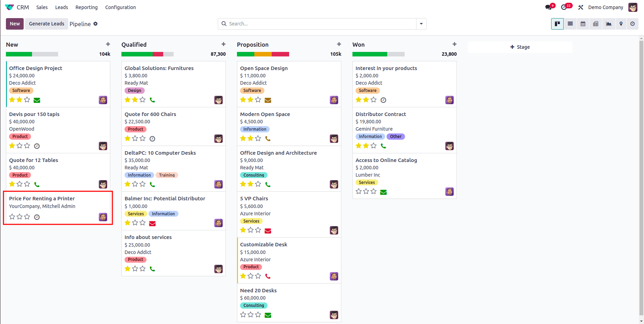
Task: Set third star priority on Quote for 600 Chairs
Action: coord(142,138)
